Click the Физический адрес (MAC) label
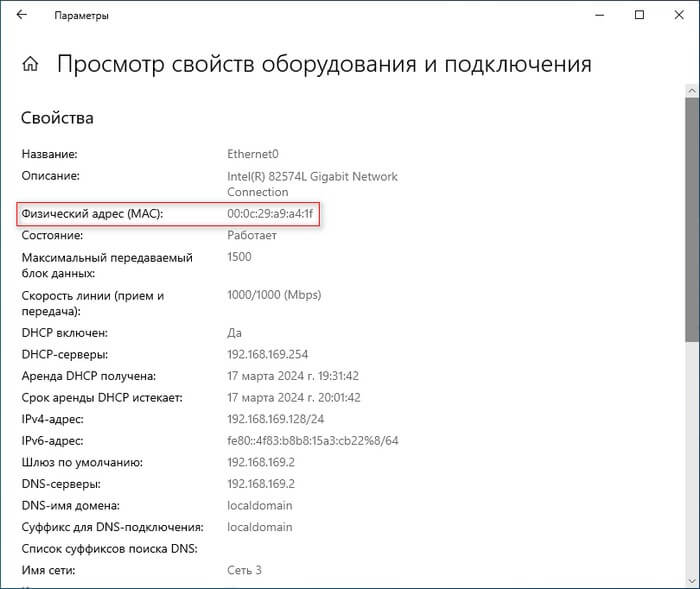 coord(92,214)
